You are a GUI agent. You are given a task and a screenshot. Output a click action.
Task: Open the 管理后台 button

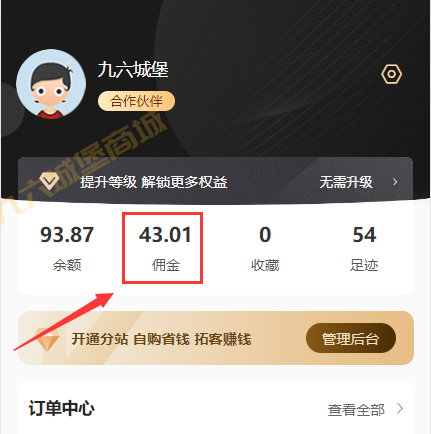pos(351,338)
